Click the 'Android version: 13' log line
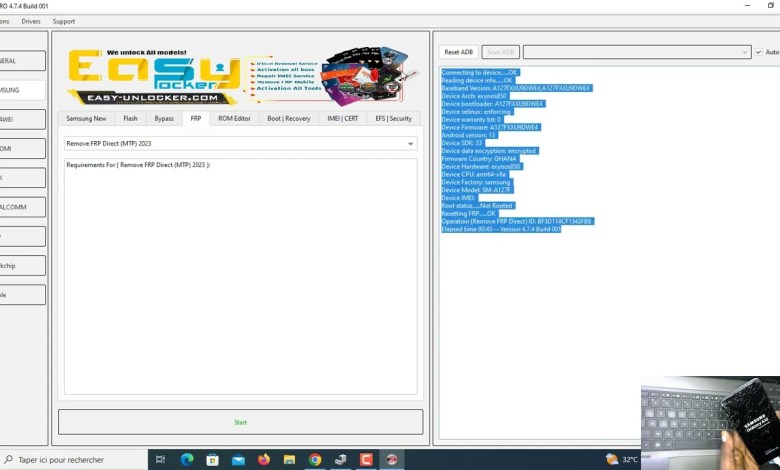 469,135
